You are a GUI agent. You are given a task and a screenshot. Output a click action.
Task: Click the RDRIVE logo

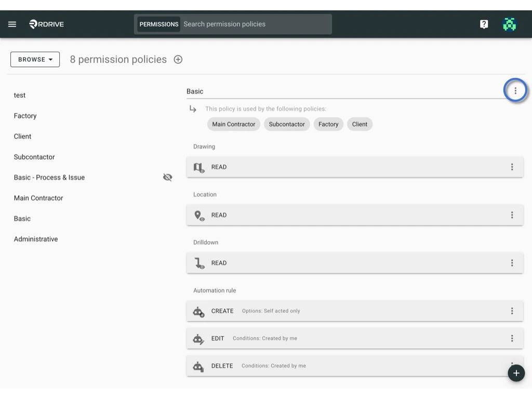[x=46, y=23]
